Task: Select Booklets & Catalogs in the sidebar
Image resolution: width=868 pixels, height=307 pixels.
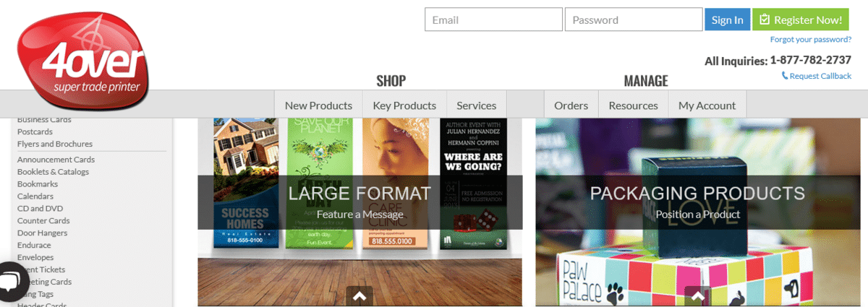Action: pyautogui.click(x=53, y=172)
